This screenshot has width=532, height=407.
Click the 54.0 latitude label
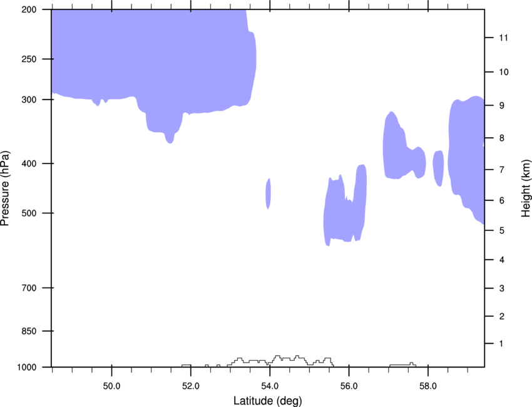[270, 386]
